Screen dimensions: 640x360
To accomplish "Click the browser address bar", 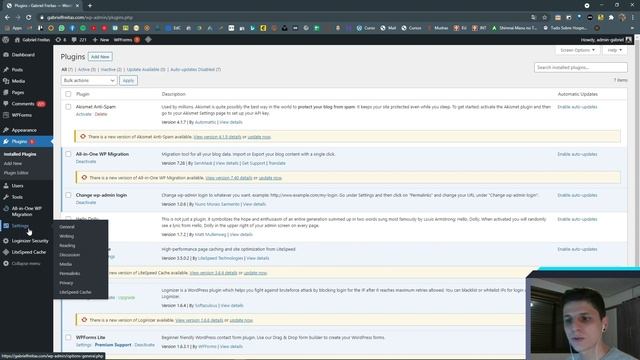I will (286, 18).
